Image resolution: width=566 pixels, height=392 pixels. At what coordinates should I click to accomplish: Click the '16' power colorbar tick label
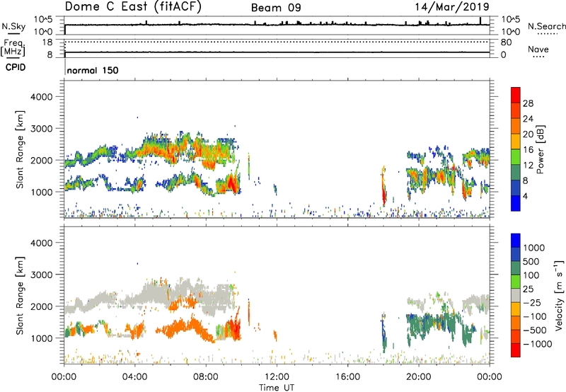[x=528, y=150]
